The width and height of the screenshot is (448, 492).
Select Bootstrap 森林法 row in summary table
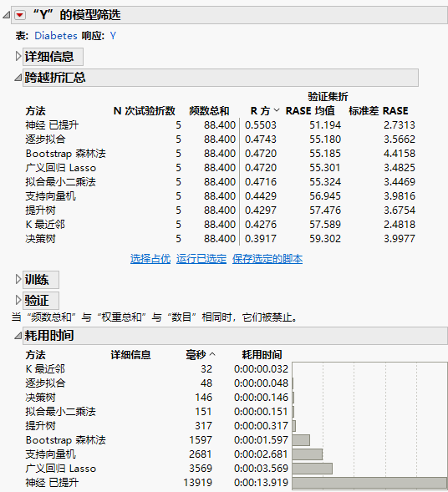coord(220,154)
